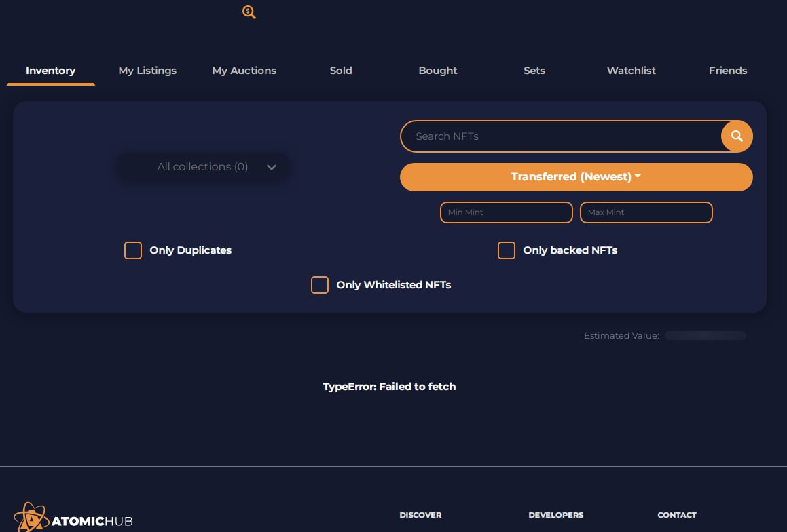Open the All collections (0) dropdown
The image size is (787, 532).
203,167
